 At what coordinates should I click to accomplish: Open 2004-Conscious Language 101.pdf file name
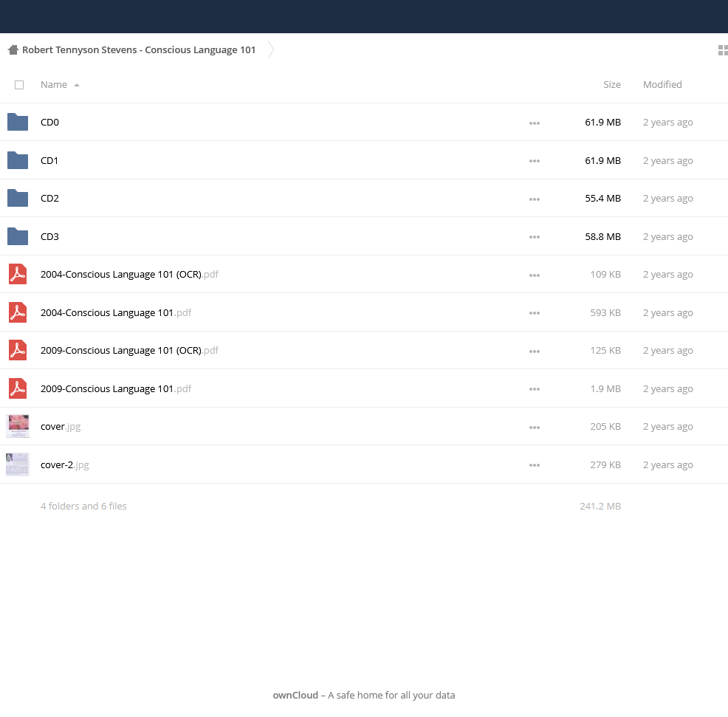pyautogui.click(x=116, y=312)
